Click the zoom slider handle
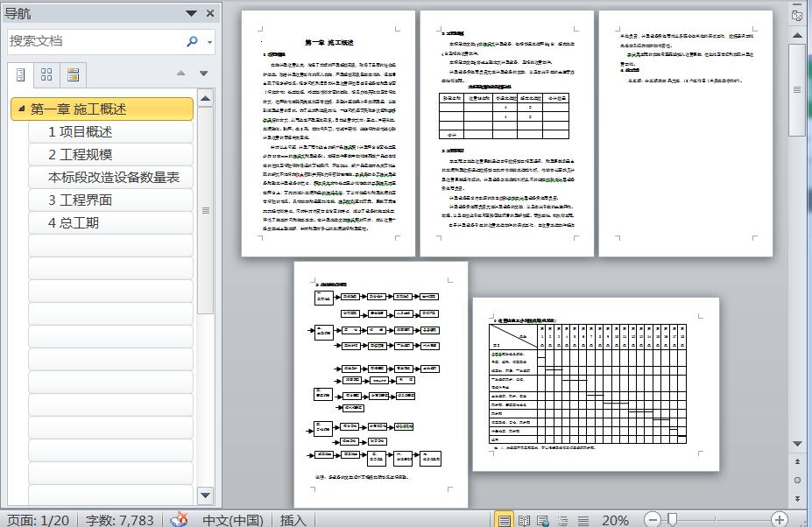Screen dimensions: 812x527 672,519
